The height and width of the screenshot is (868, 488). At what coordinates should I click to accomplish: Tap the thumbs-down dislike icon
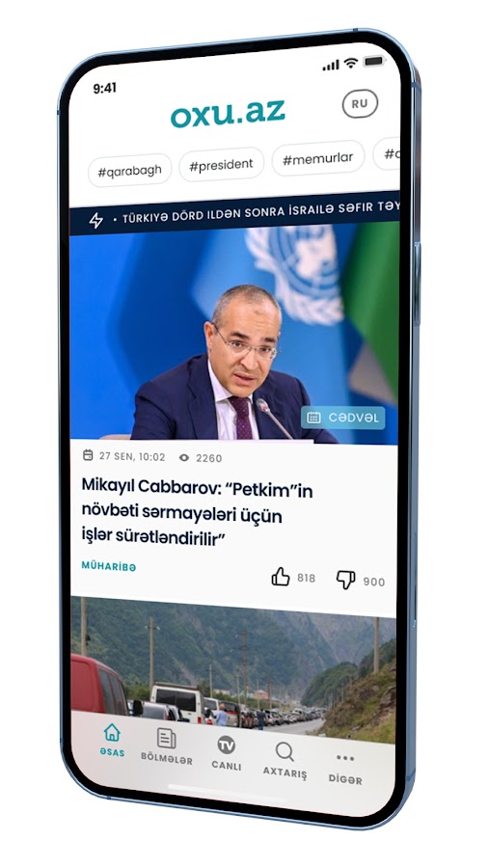[x=346, y=580]
